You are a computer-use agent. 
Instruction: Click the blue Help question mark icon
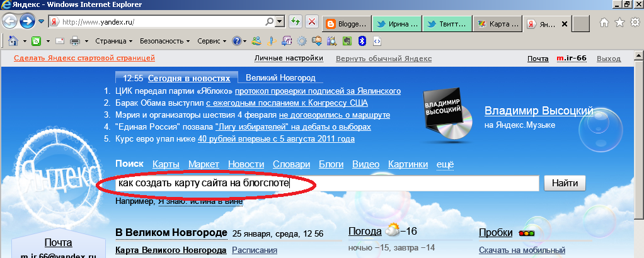(236, 41)
